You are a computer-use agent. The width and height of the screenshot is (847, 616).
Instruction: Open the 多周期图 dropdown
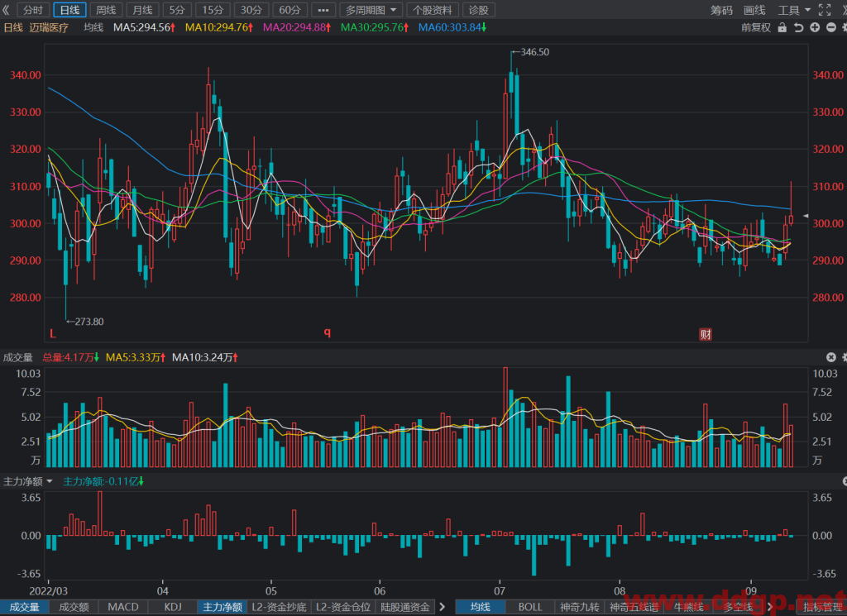(x=371, y=10)
